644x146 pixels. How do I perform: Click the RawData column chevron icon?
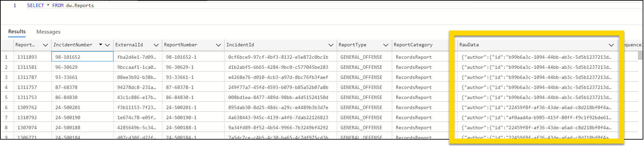pyautogui.click(x=611, y=45)
